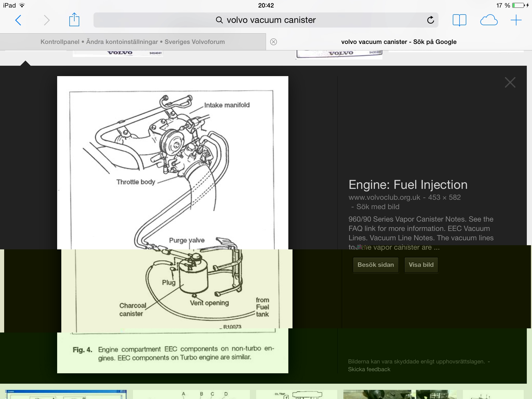This screenshot has height=399, width=532.
Task: Click the Skicka feedback link
Action: (369, 369)
